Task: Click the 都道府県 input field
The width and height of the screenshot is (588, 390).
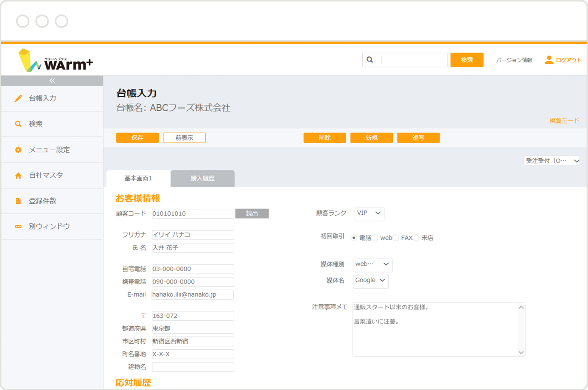Action: (x=193, y=328)
